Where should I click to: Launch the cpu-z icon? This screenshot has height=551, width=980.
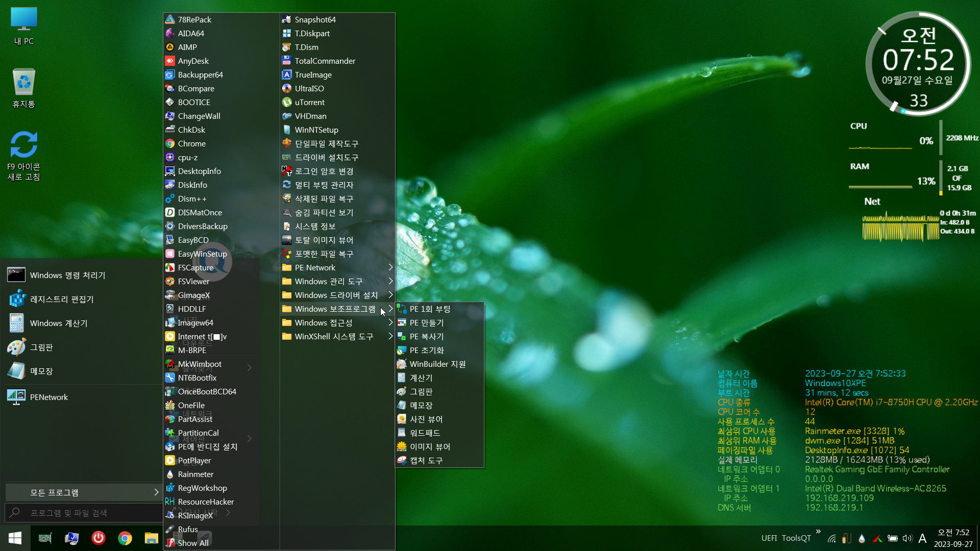click(170, 157)
